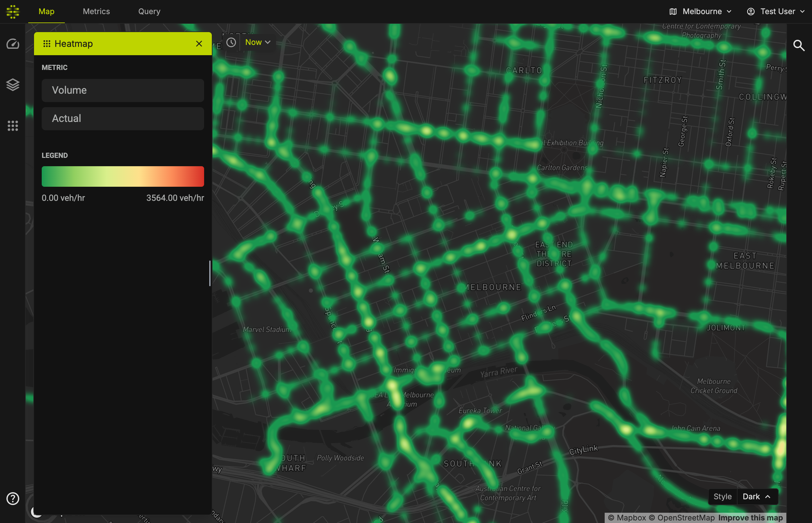Viewport: 812px width, 523px height.
Task: Click the app logo in the top-left corner
Action: pos(13,12)
